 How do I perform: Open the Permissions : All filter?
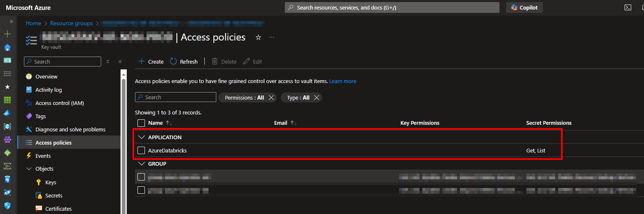point(244,97)
